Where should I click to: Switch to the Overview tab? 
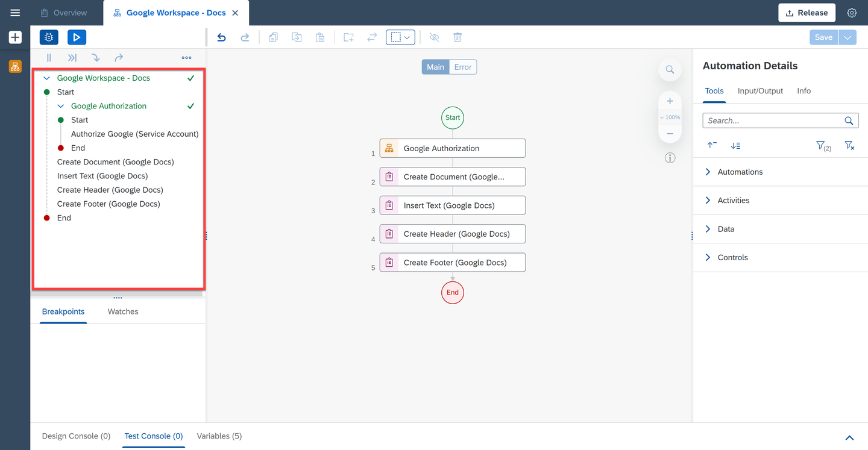[x=64, y=13]
